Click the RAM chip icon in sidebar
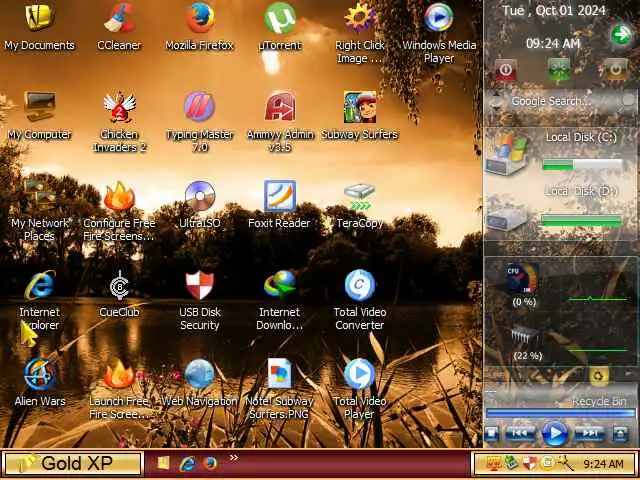This screenshot has width=640, height=480. pos(525,337)
